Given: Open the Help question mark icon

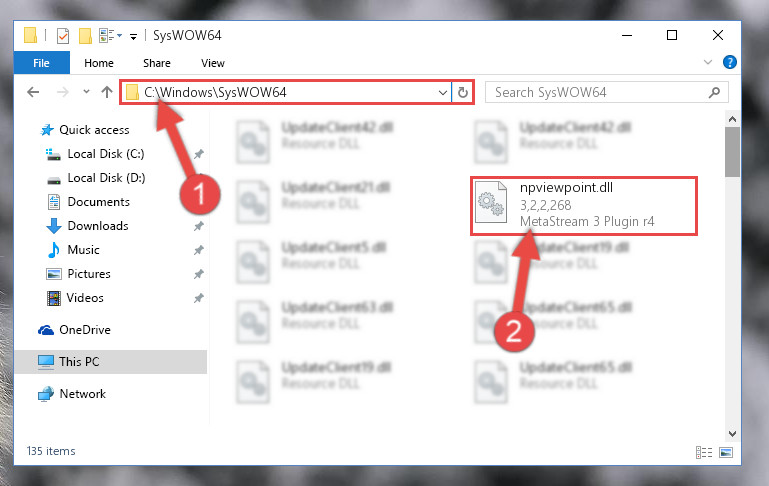Looking at the screenshot, I should 730,62.
